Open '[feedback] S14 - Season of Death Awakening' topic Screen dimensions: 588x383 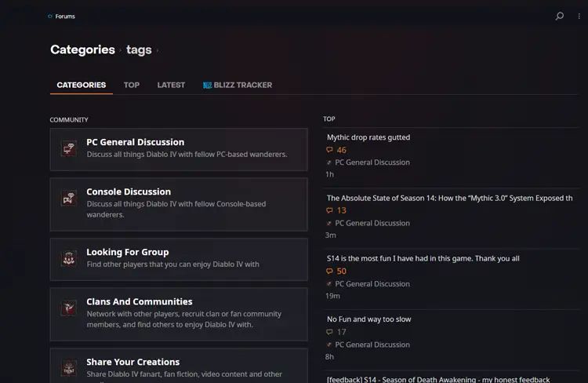(438, 379)
